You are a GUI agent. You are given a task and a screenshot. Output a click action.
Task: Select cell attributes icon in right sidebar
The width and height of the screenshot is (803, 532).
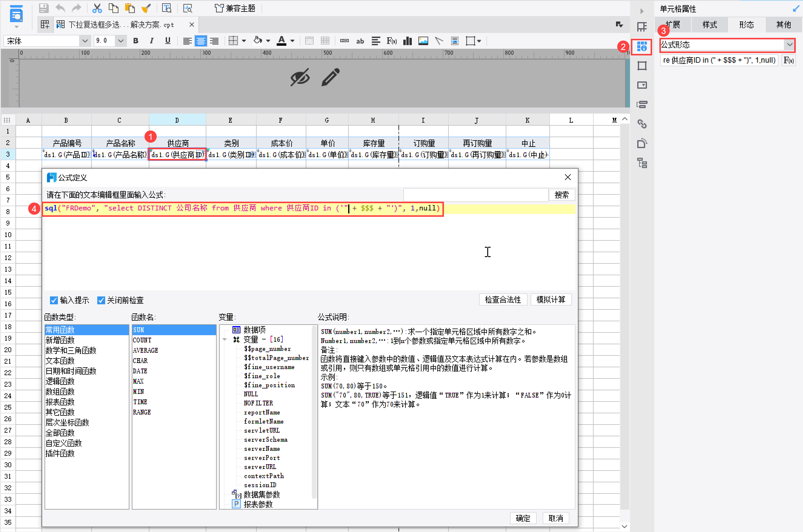click(642, 47)
